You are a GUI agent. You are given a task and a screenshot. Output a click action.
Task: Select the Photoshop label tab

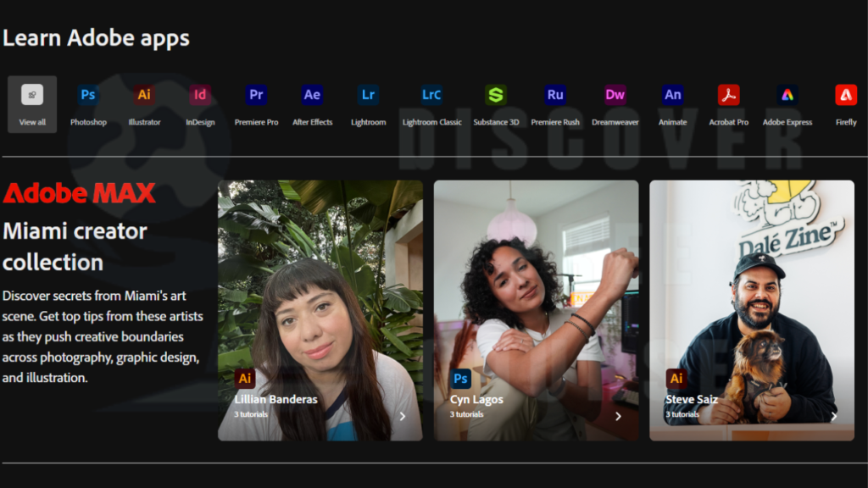[x=88, y=122]
